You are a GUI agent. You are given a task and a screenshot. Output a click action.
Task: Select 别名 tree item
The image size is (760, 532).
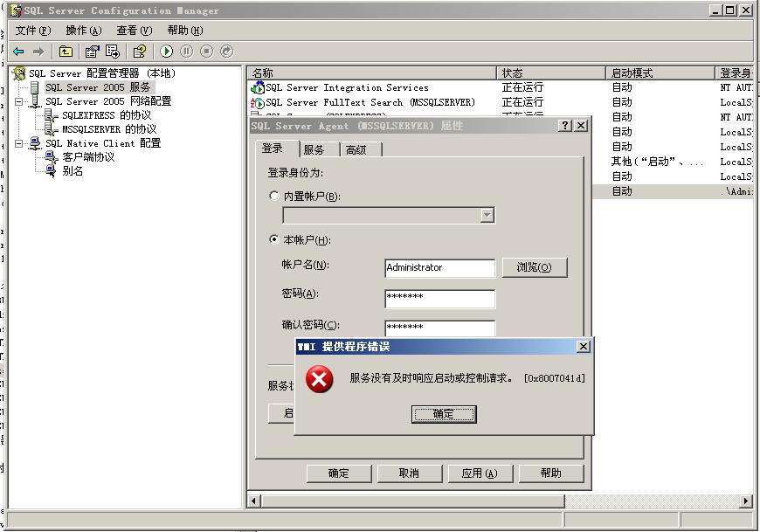73,171
